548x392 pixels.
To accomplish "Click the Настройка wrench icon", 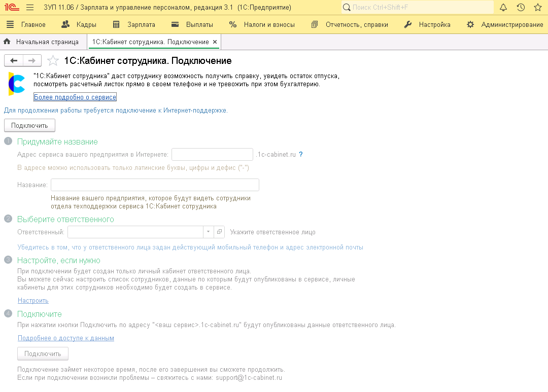I will (x=408, y=24).
